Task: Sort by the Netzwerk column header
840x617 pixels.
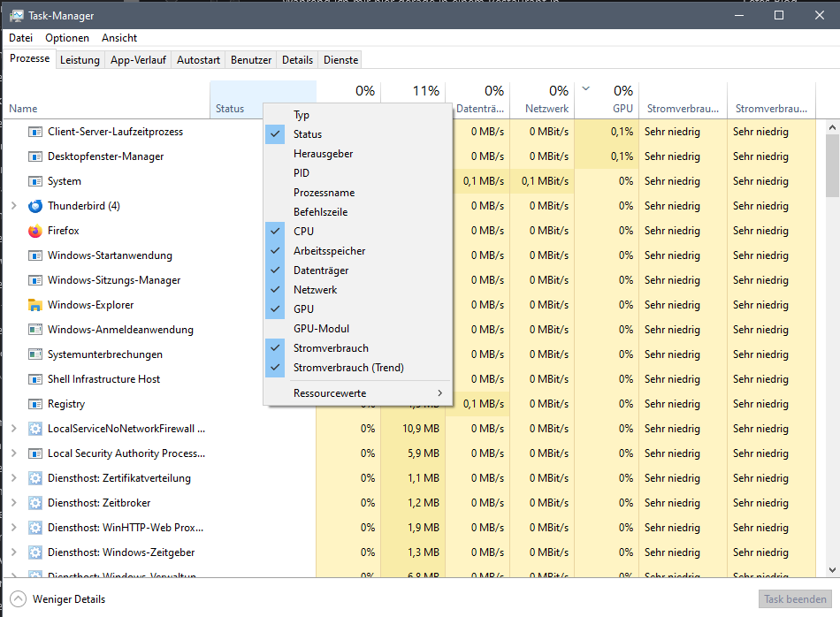Action: click(x=542, y=100)
